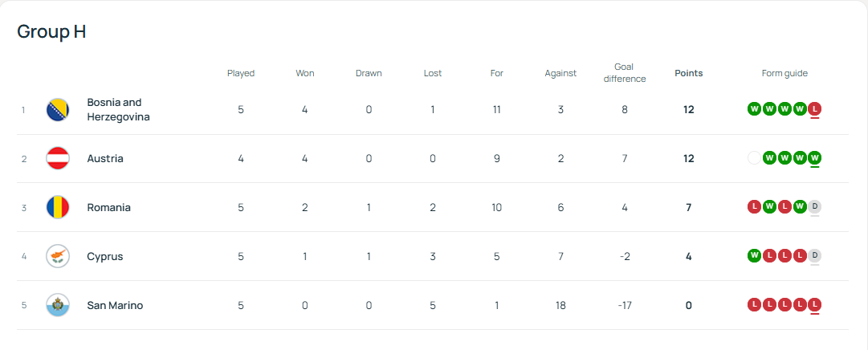
Task: Open the Austria team name link
Action: (x=105, y=159)
